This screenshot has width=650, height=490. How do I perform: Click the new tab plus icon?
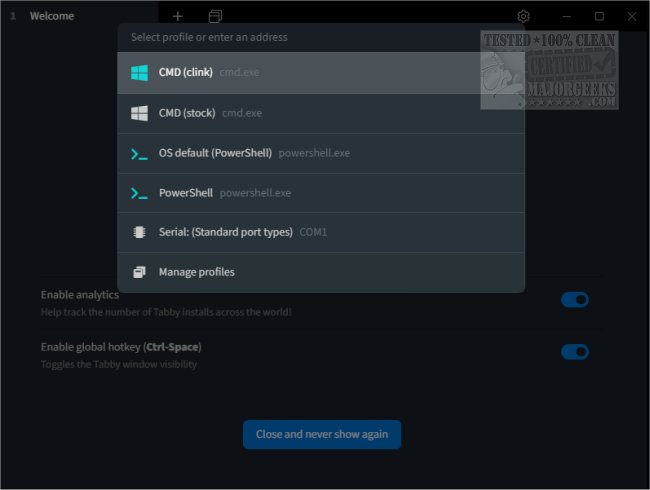177,16
